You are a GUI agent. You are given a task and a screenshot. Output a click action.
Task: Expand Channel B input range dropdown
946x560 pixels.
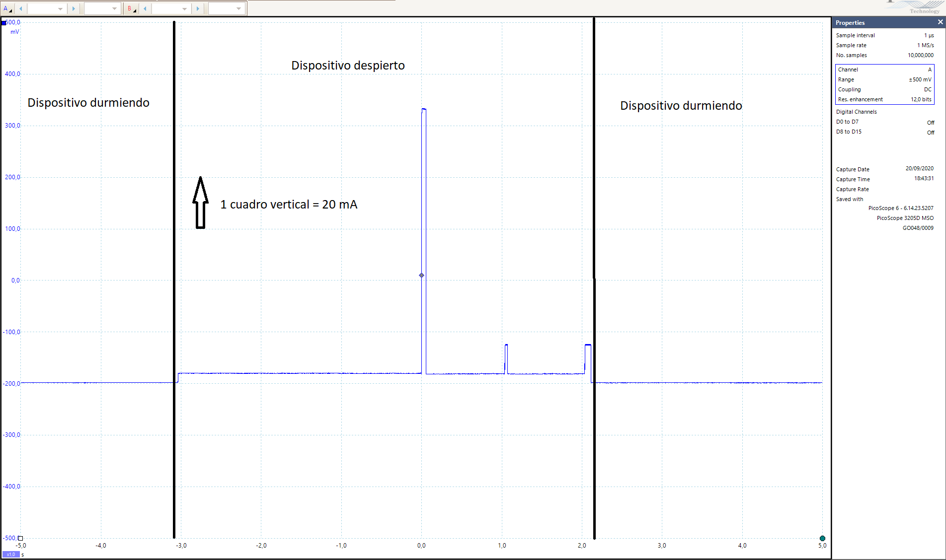pyautogui.click(x=171, y=8)
